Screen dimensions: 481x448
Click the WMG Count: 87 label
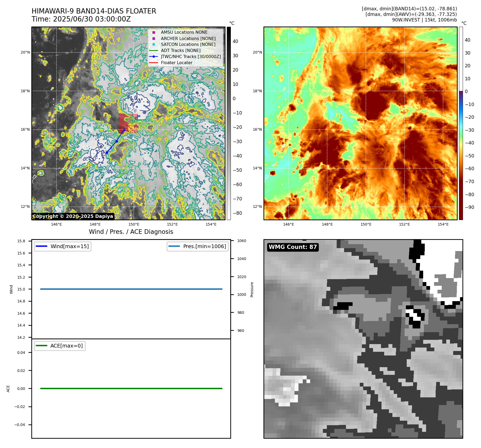click(293, 247)
